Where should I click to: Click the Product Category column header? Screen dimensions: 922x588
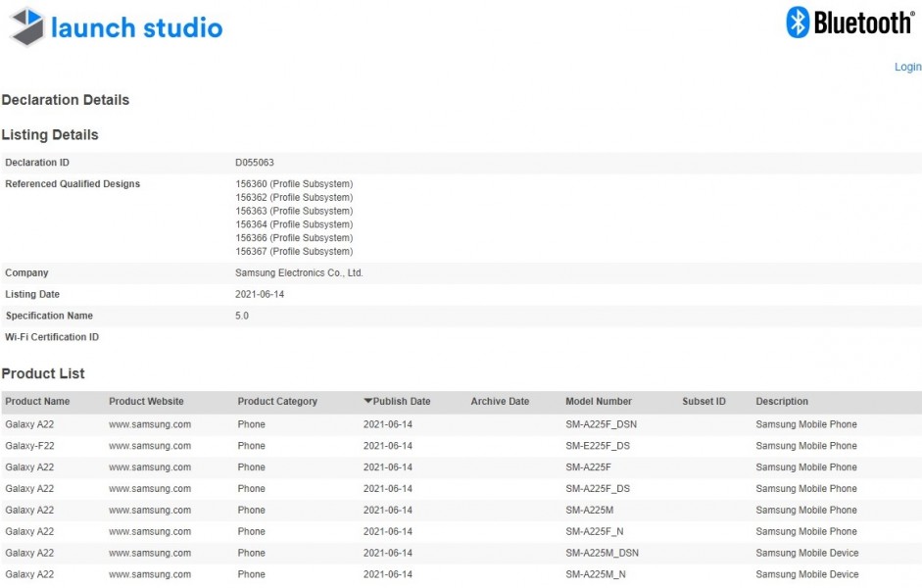point(277,402)
